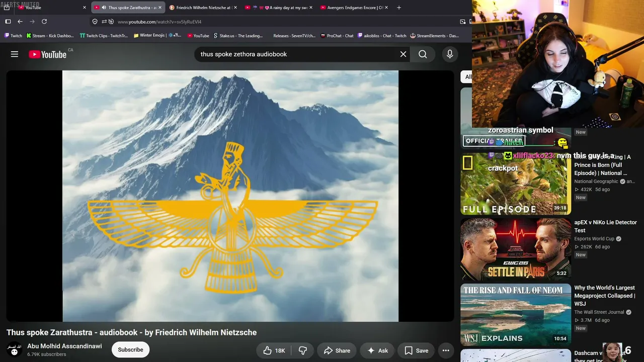The width and height of the screenshot is (644, 362).
Task: Go back with the browser back arrow
Action: (x=20, y=22)
